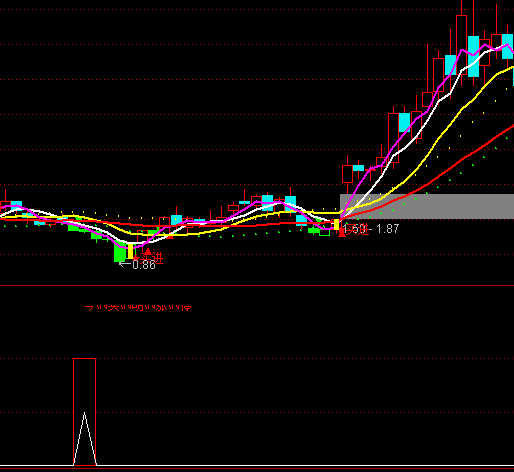Select the yellow signal candle before the breakout
514x472 pixels.
click(337, 224)
